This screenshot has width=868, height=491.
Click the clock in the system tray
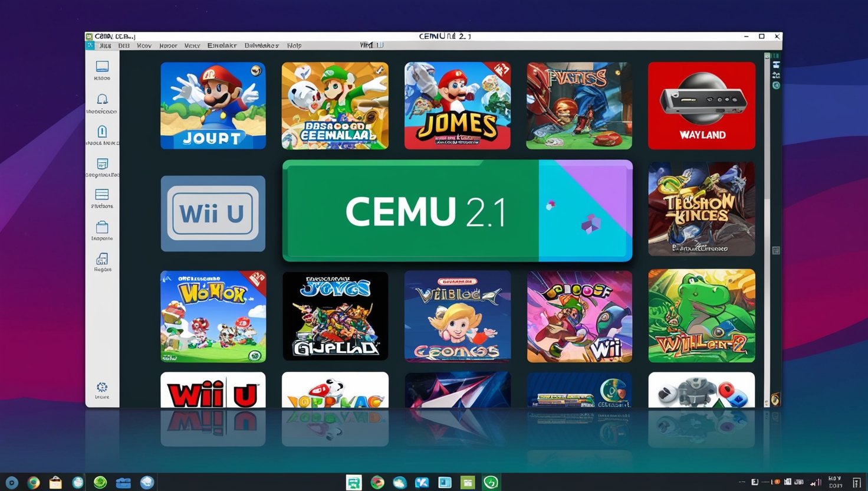(x=835, y=482)
